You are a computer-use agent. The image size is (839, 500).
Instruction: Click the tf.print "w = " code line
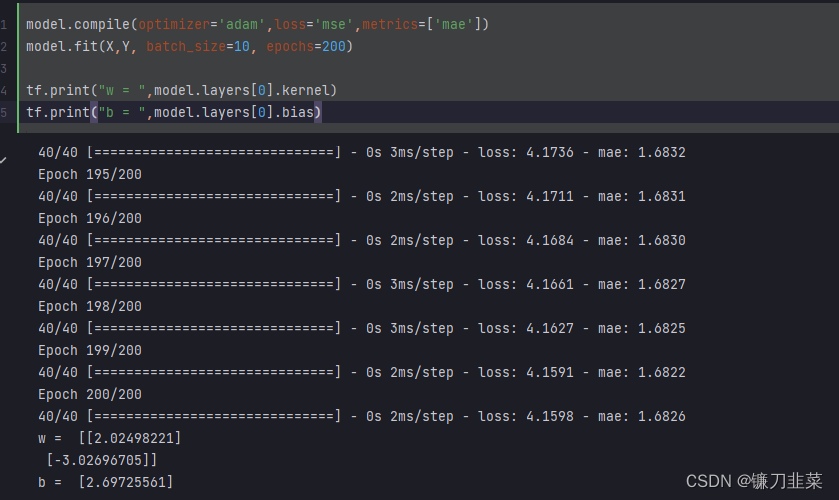(x=181, y=90)
